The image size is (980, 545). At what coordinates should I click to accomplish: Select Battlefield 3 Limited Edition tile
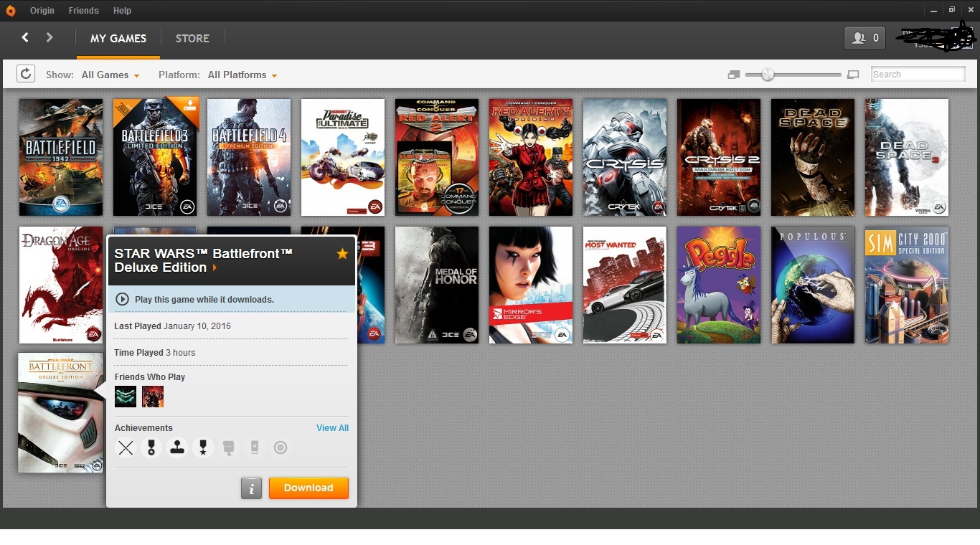(155, 157)
